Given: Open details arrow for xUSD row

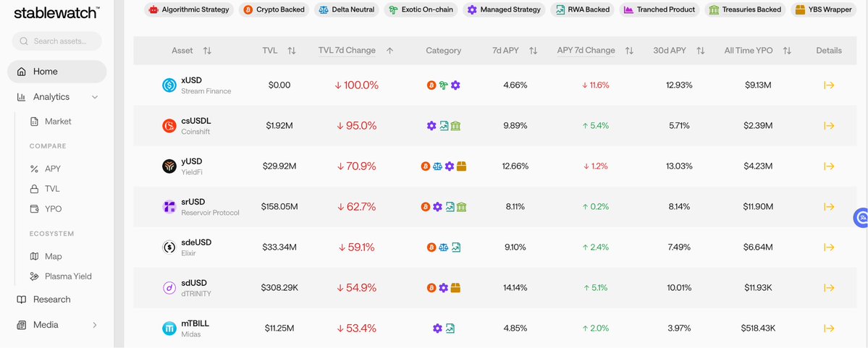Looking at the screenshot, I should pyautogui.click(x=829, y=85).
